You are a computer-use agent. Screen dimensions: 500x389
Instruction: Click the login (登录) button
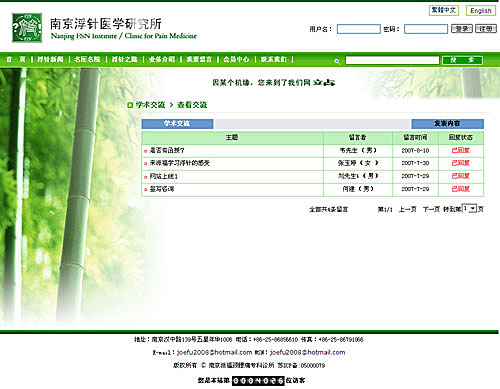point(462,29)
